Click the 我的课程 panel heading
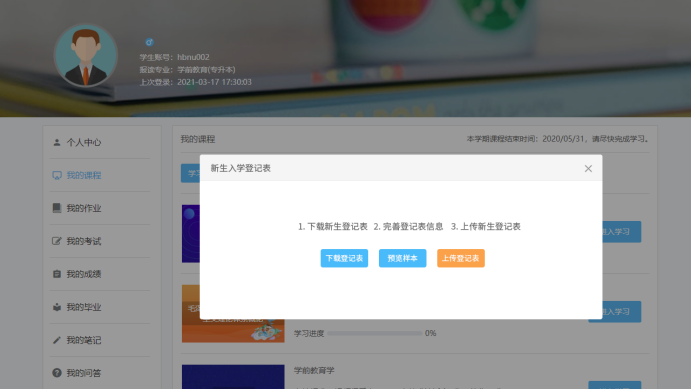This screenshot has width=692, height=389. 198,139
